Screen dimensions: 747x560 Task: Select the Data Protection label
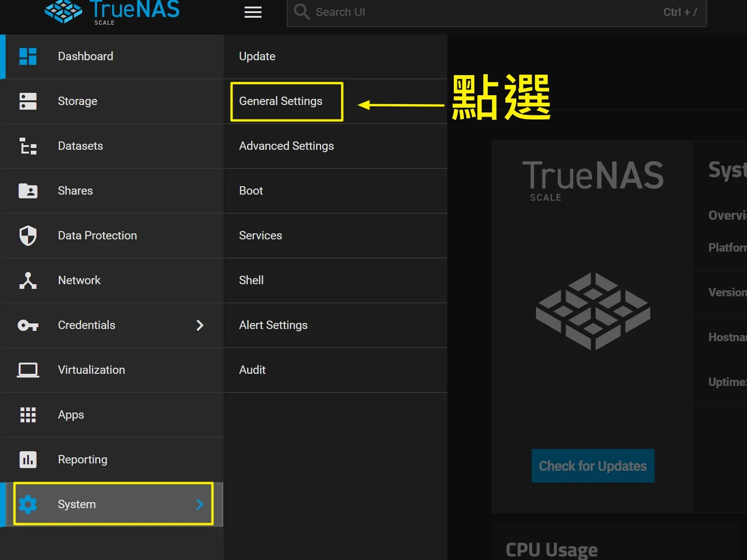pos(98,236)
